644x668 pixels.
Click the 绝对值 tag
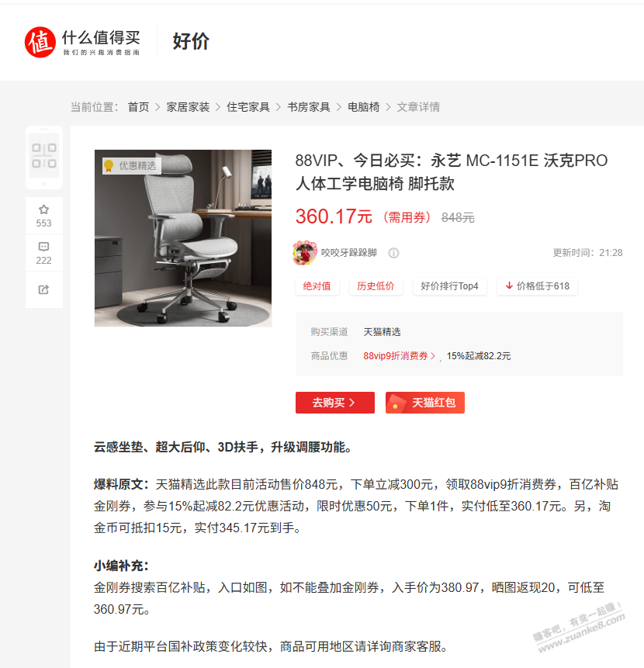click(x=317, y=286)
